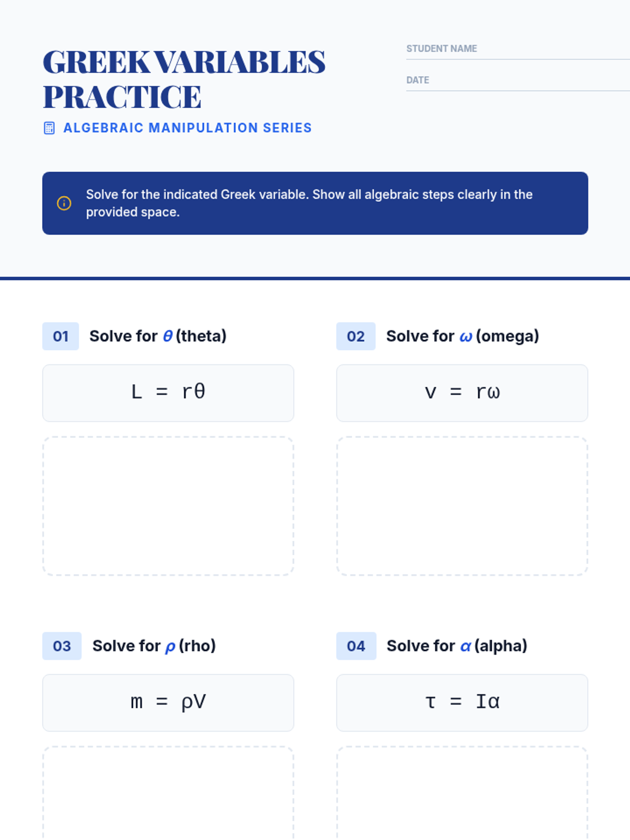The width and height of the screenshot is (630, 840).
Task: Click the answer workspace for theta problem
Action: coord(168,506)
